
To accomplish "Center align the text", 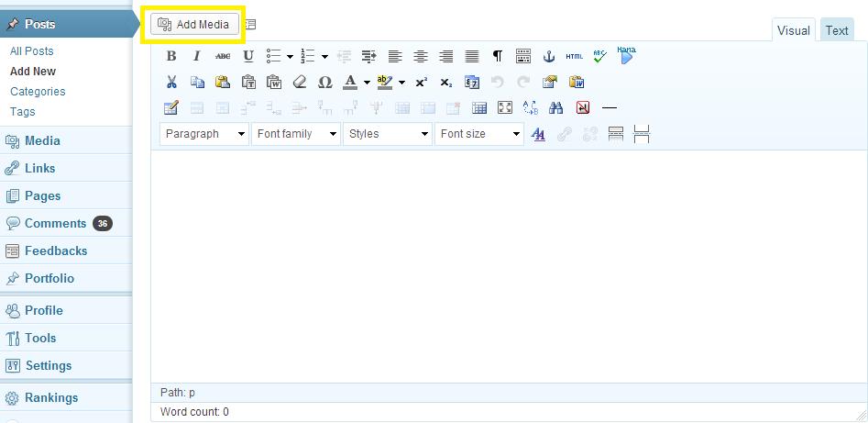I will pos(421,56).
